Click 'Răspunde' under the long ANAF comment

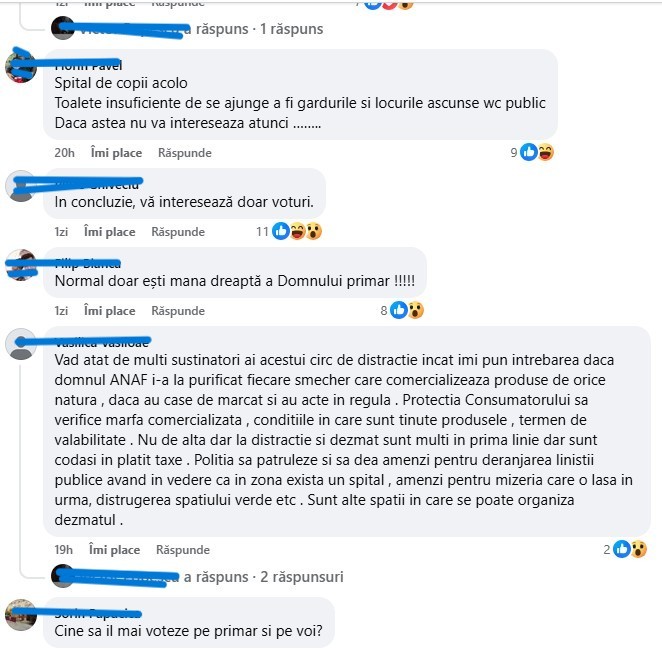click(183, 550)
